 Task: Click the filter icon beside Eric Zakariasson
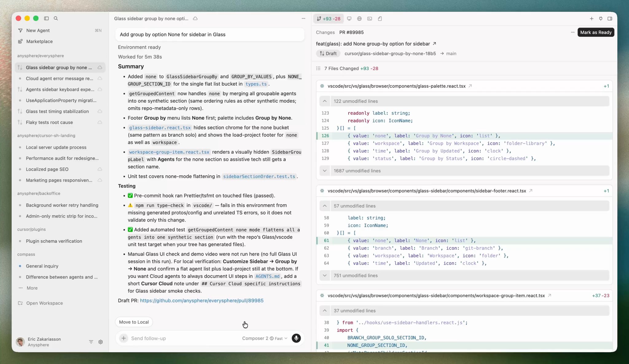coord(91,342)
